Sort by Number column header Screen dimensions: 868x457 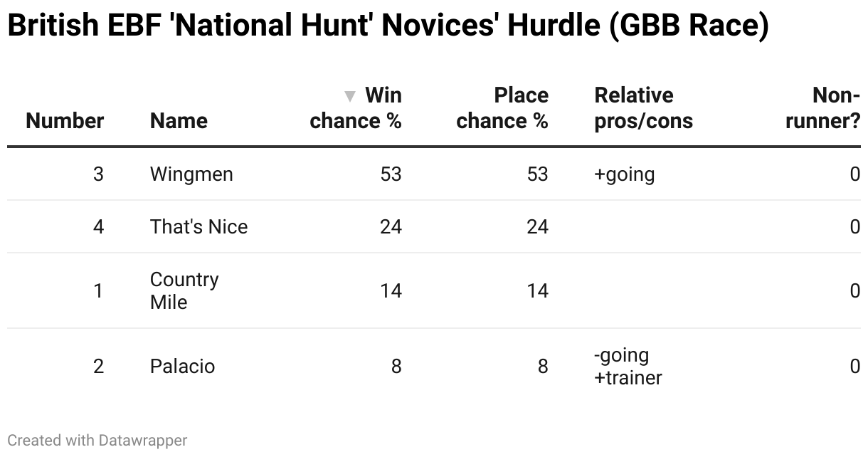click(65, 121)
